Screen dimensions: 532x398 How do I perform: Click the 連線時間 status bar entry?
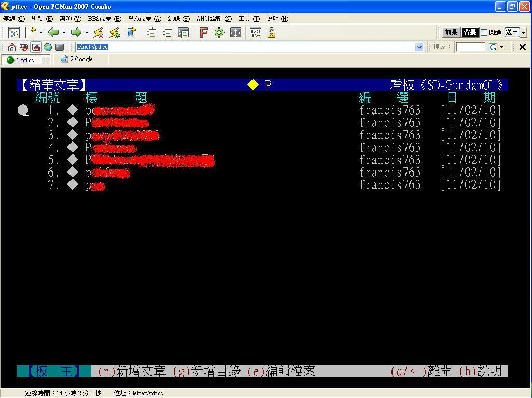click(x=63, y=393)
